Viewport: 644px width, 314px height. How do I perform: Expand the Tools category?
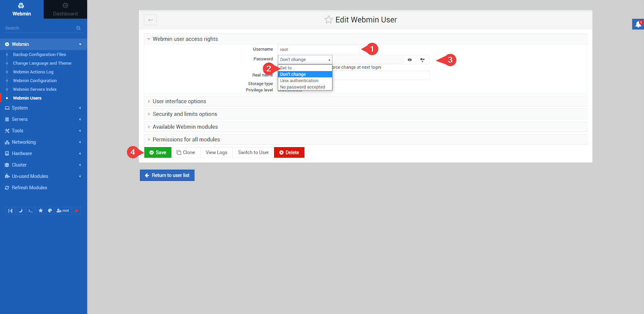pos(43,131)
